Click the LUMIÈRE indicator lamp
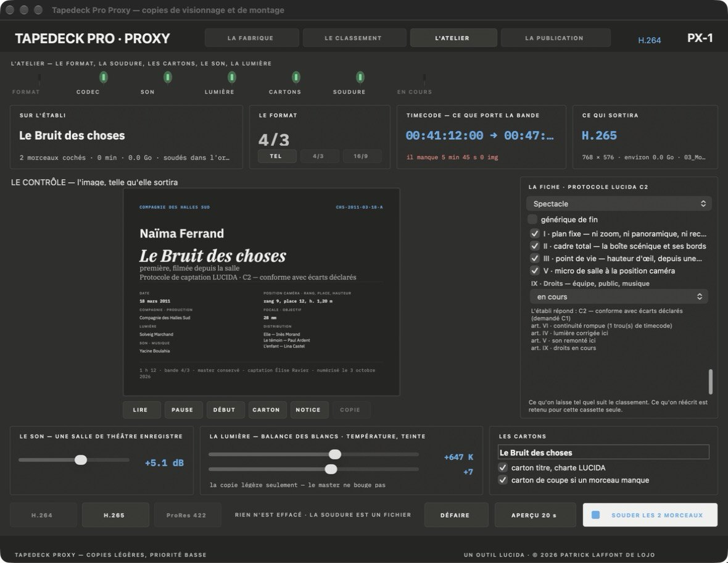Image resolution: width=728 pixels, height=563 pixels. pos(232,77)
